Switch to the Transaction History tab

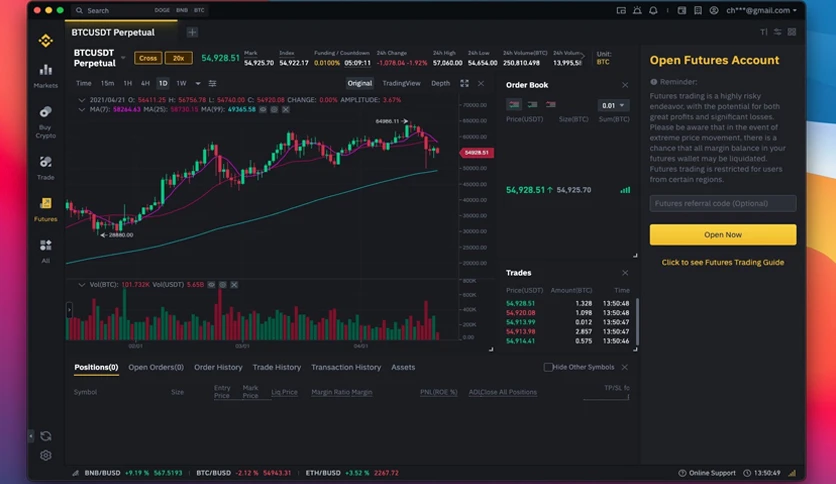pyautogui.click(x=346, y=367)
